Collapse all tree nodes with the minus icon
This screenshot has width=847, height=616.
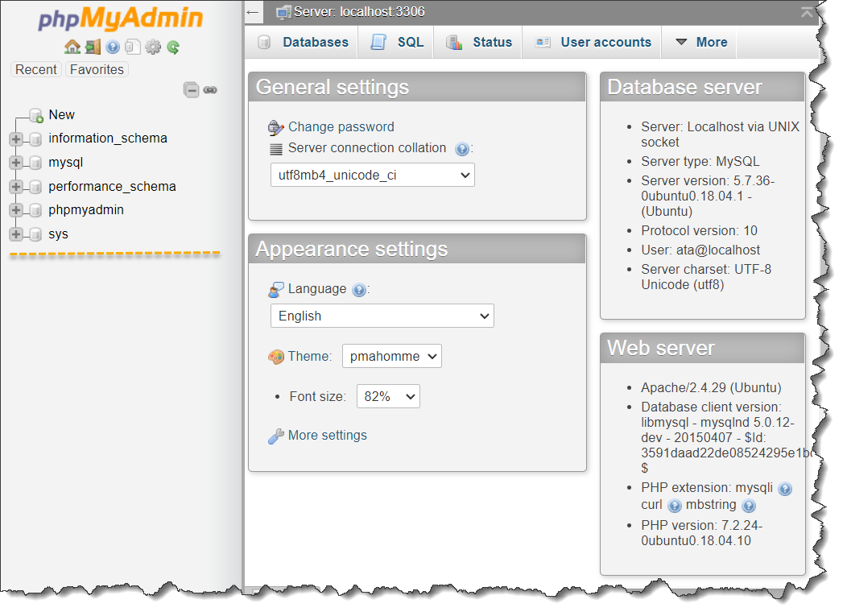point(192,89)
